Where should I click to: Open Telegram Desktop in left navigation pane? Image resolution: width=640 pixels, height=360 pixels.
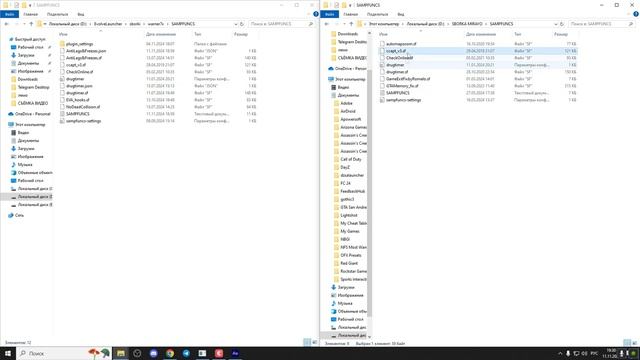click(33, 87)
